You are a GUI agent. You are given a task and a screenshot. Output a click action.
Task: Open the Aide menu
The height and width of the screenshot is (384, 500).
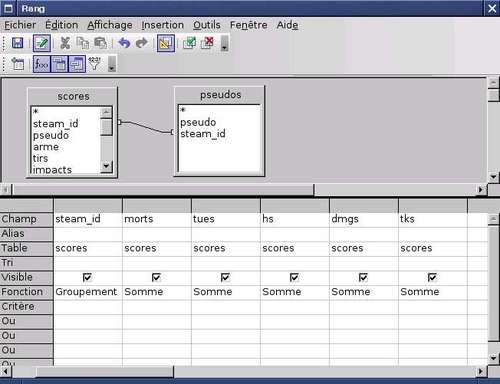click(x=287, y=25)
